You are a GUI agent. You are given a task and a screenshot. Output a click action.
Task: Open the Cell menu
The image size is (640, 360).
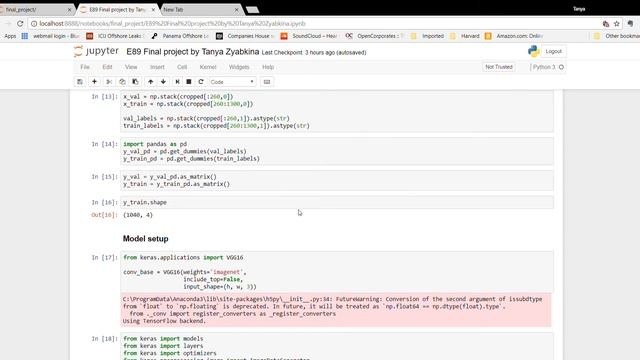pos(182,67)
